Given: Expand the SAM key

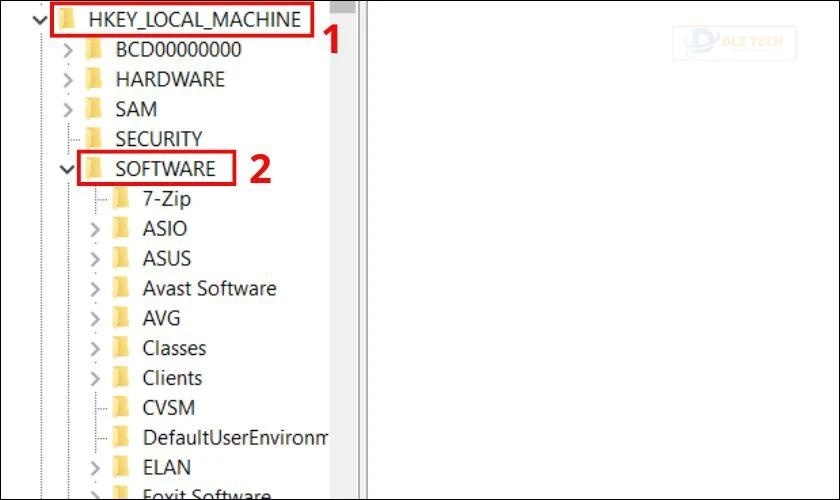Looking at the screenshot, I should pos(68,110).
